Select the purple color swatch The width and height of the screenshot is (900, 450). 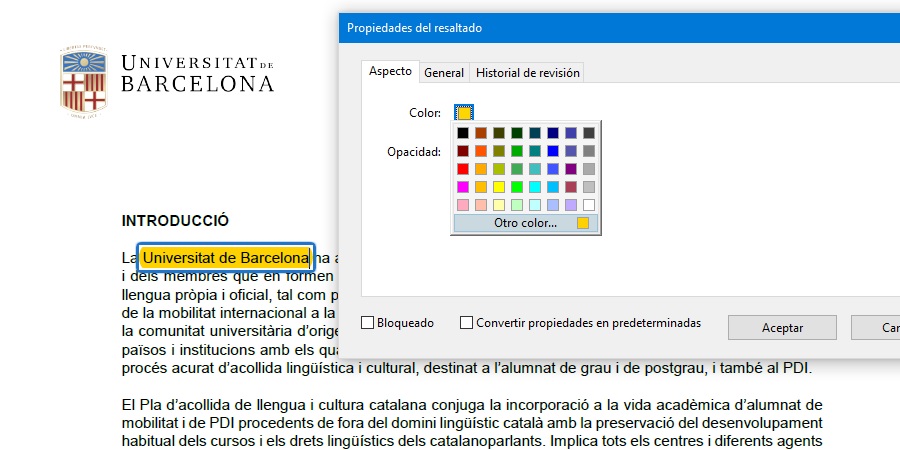(x=571, y=169)
